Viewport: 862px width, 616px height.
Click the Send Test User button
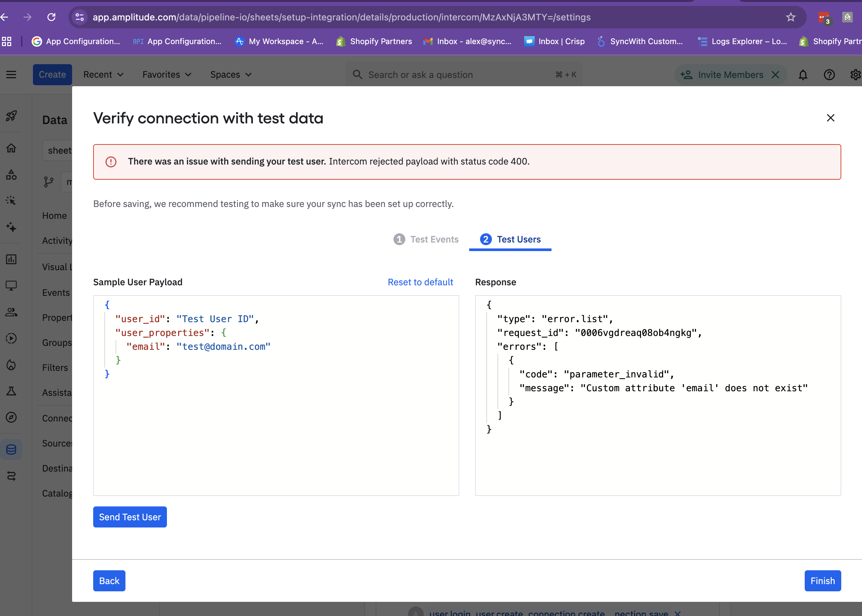coord(130,517)
